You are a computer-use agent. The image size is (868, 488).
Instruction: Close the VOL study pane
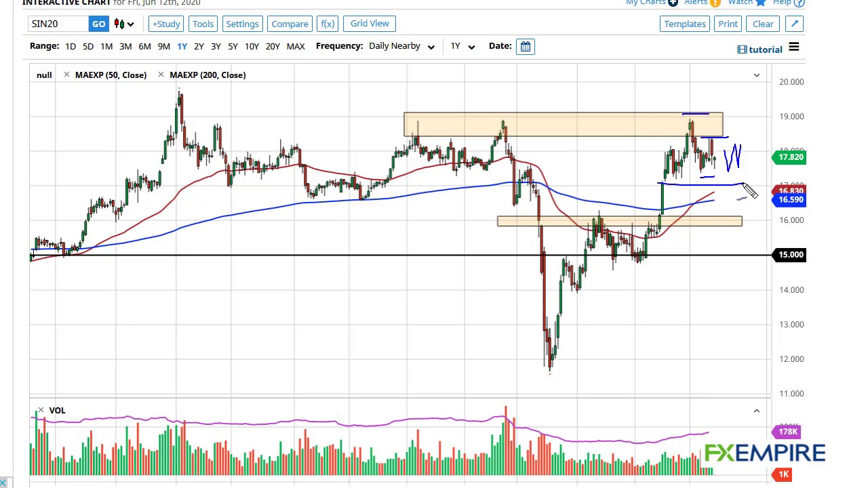pos(41,410)
